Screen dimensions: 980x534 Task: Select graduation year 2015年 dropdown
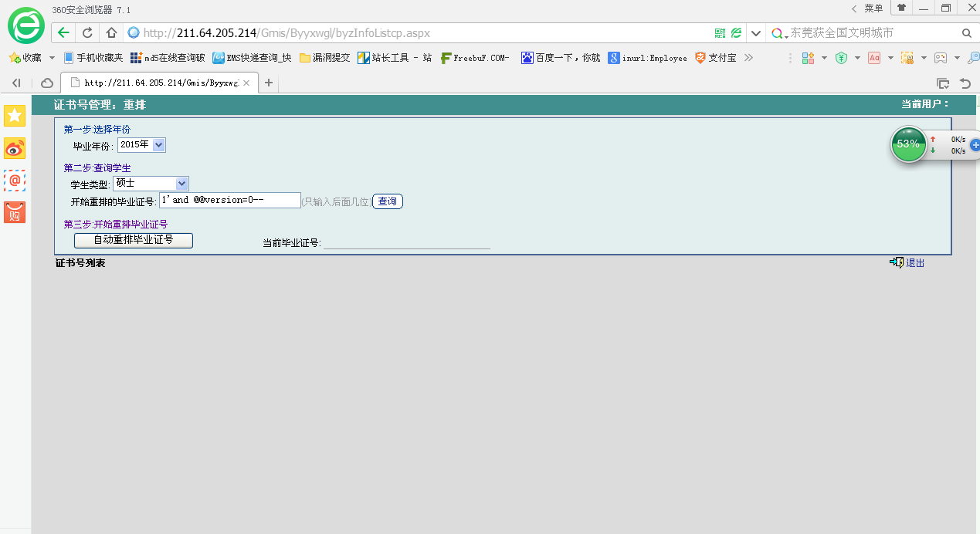click(141, 145)
